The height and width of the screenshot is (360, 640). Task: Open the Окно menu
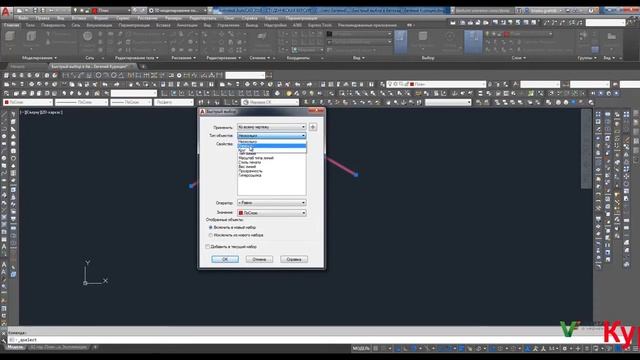(x=229, y=18)
